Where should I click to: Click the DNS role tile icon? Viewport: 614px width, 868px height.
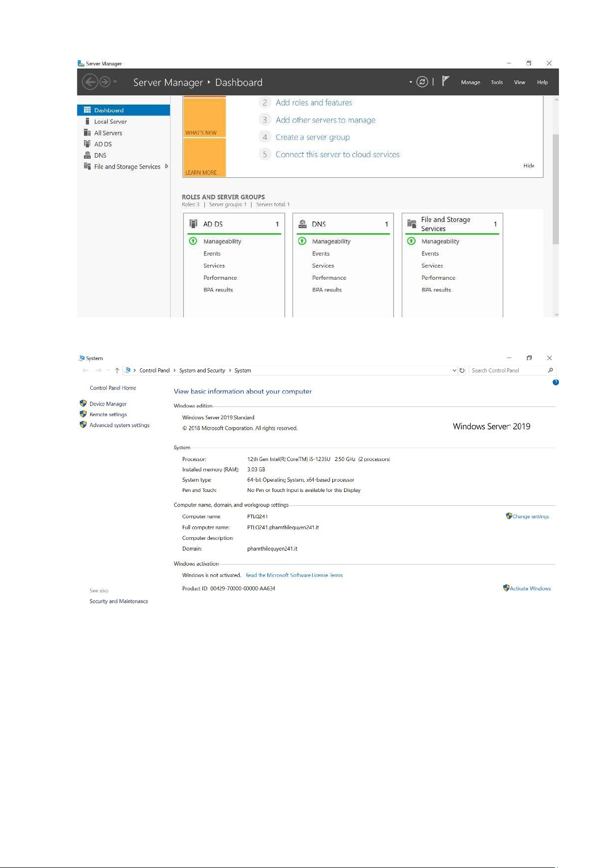pos(303,224)
